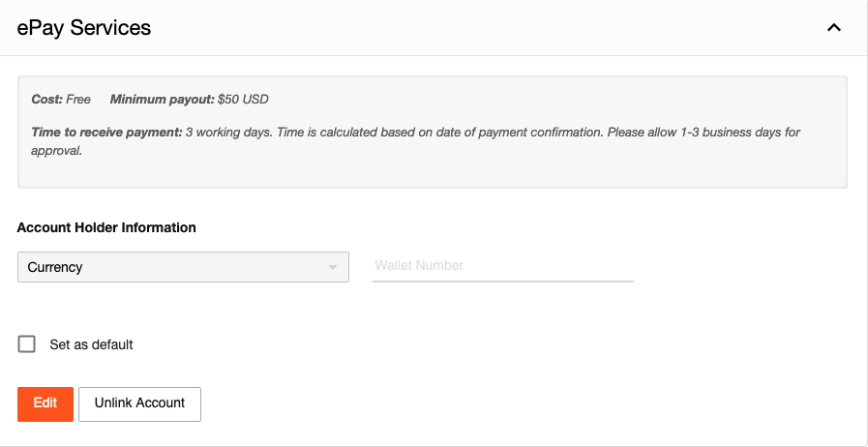Tick the Set as default checkbox
Viewport: 868px width, 447px height.
pos(27,344)
